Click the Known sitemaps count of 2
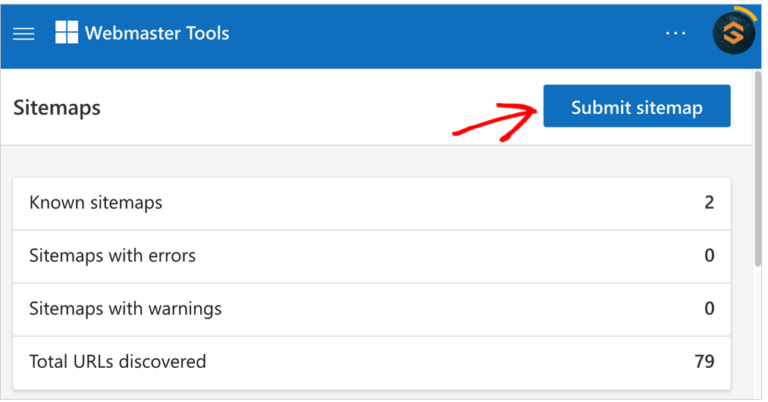Image resolution: width=768 pixels, height=402 pixels. tap(709, 203)
